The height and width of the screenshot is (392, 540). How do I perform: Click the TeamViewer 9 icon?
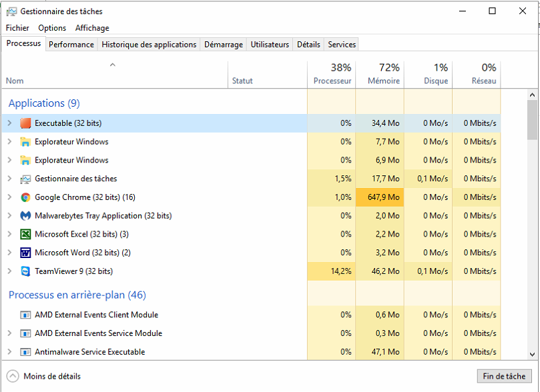pyautogui.click(x=25, y=271)
